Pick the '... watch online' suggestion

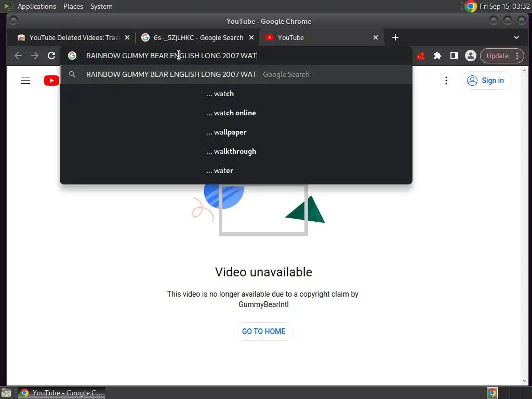236,113
